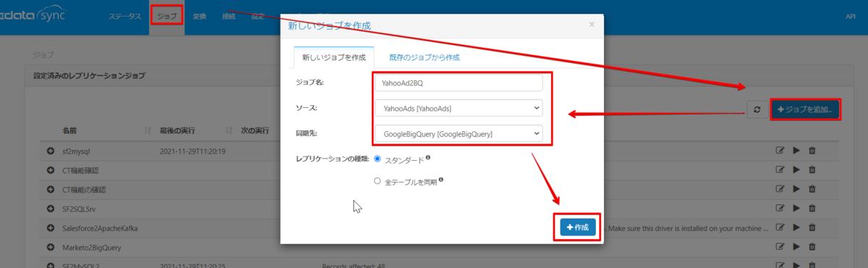The width and height of the screenshot is (868, 268).
Task: Open the 同期先 dropdown showing GoogleBigQuery
Action: tap(459, 133)
